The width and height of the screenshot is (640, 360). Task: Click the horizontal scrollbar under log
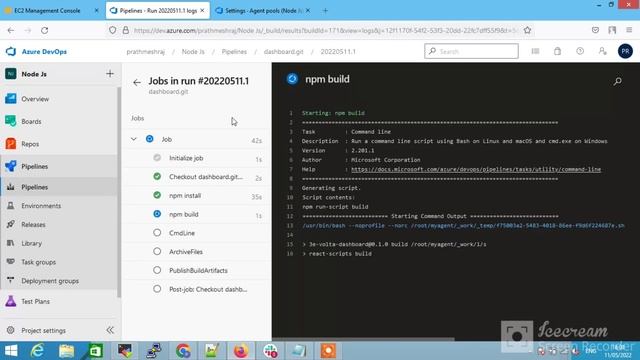click(363, 339)
